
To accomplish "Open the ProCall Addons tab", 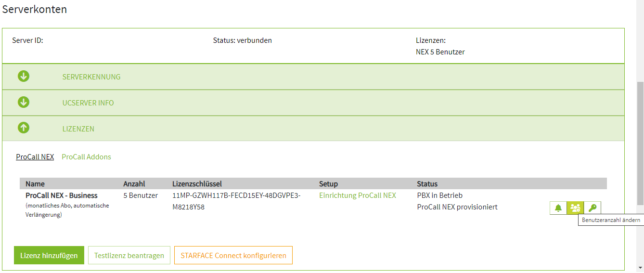I will point(86,157).
